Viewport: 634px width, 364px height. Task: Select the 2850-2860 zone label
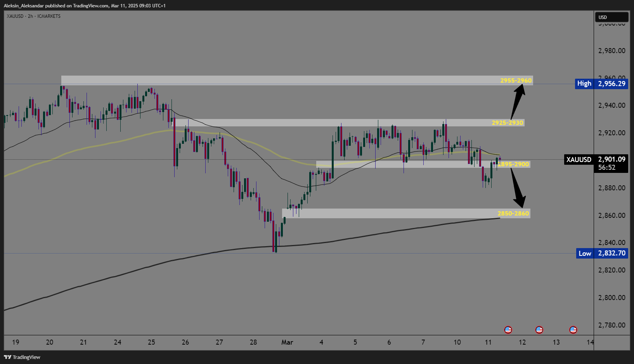click(x=513, y=213)
